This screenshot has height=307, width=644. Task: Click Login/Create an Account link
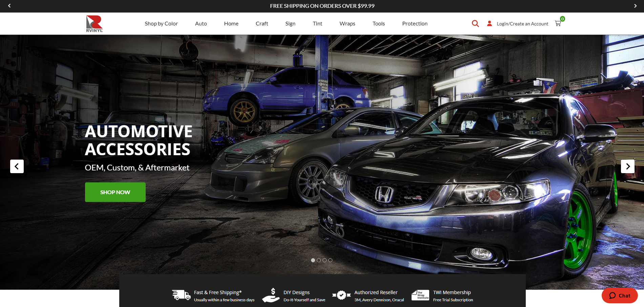coord(522,24)
